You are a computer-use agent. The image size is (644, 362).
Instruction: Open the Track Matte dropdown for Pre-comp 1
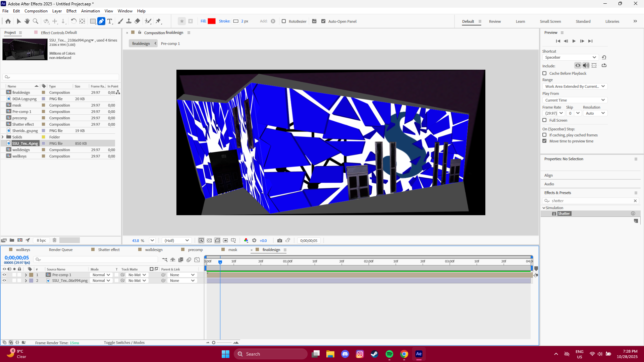point(137,275)
